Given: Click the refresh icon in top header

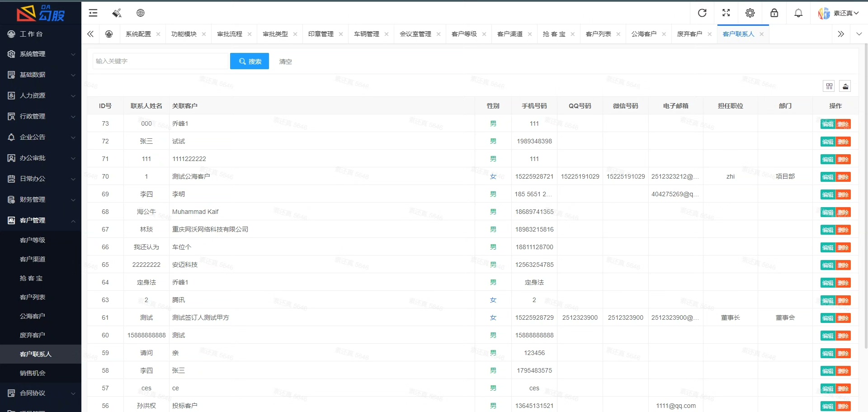Looking at the screenshot, I should [702, 13].
